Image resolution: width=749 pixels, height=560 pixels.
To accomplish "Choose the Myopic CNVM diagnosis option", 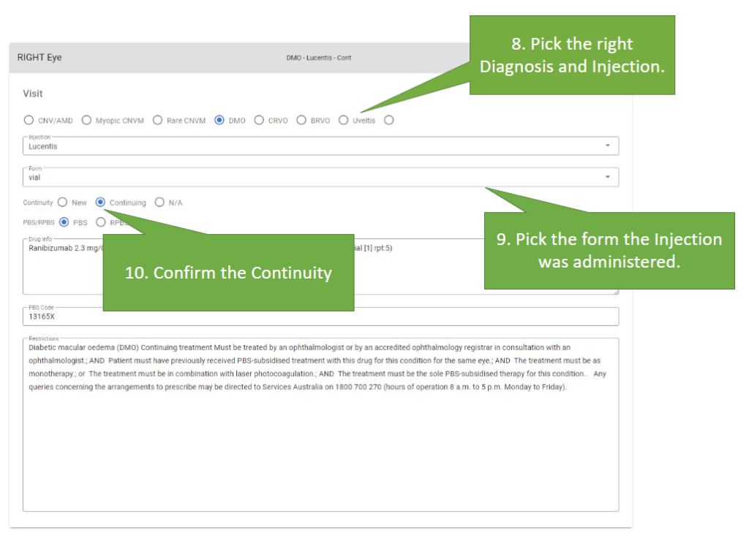I will (86, 121).
